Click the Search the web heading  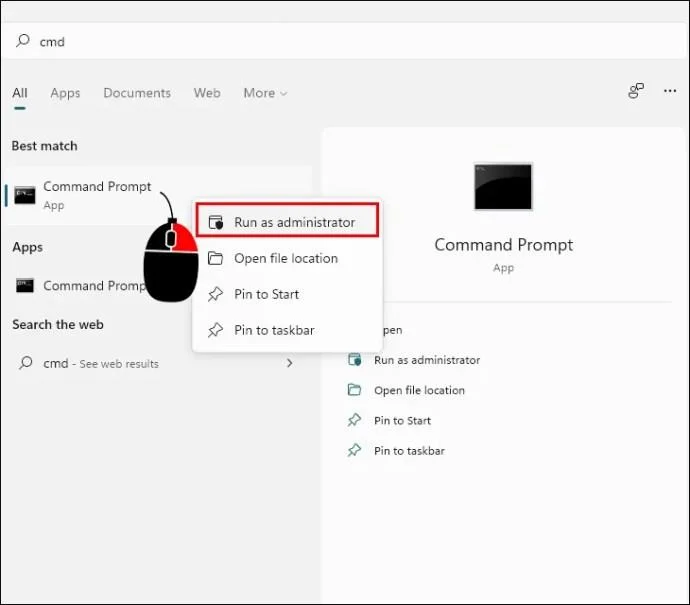(58, 325)
